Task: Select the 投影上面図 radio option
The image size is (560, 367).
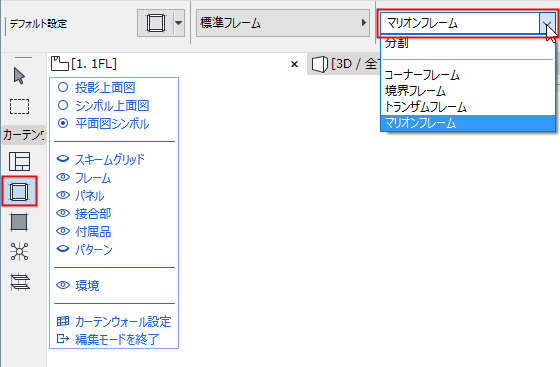Action: (63, 87)
